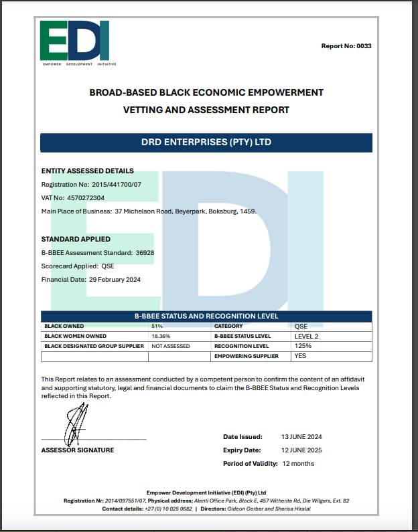Select the 125% recognition value
The height and width of the screenshot is (532, 418).
303,346
